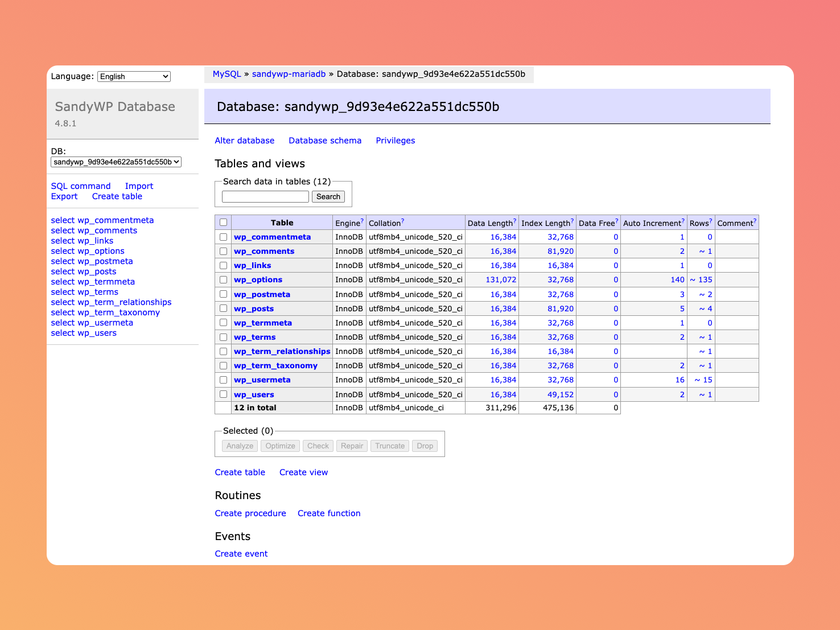Click Create table link in sidebar
Screen dimensions: 840x630
[x=117, y=196]
